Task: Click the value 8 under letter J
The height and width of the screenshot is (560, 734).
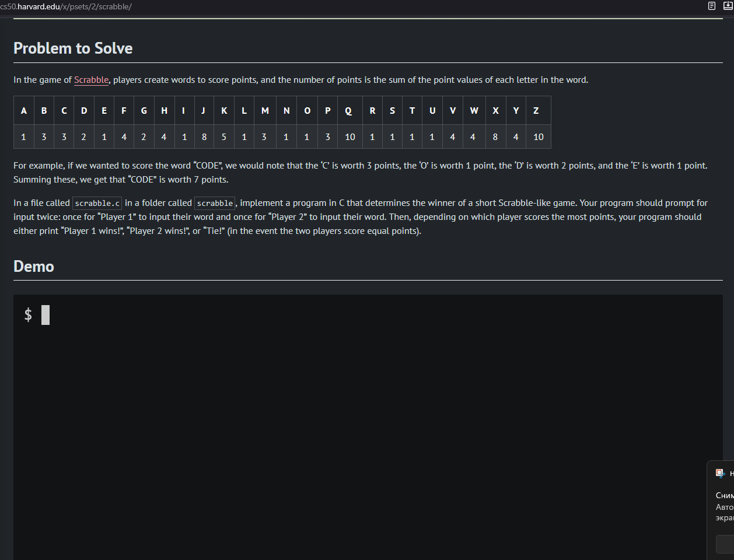Action: (204, 137)
